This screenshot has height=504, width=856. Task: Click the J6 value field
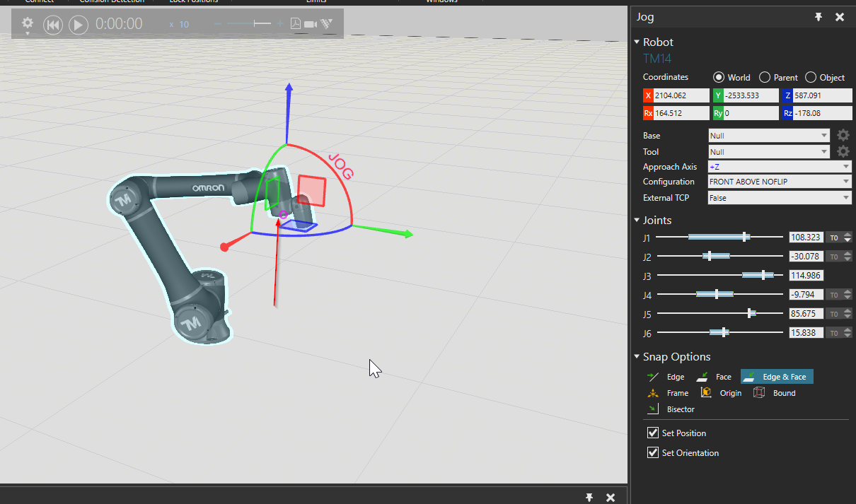806,333
